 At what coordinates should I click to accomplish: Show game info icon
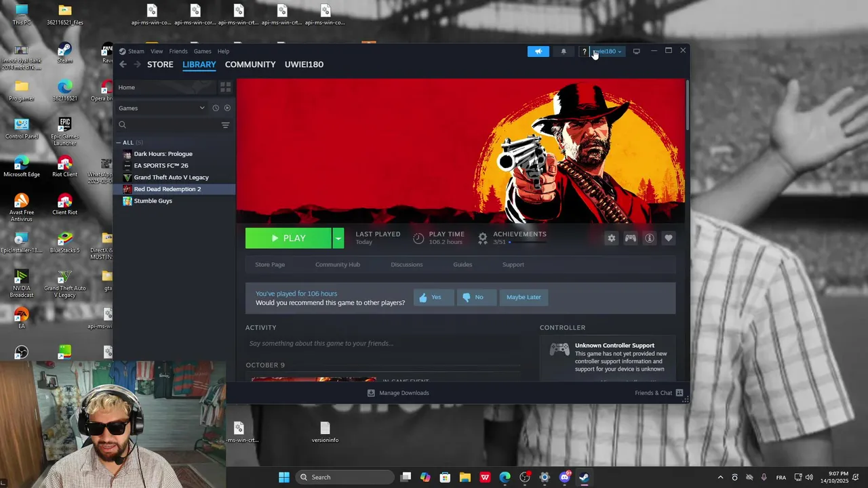pyautogui.click(x=650, y=238)
